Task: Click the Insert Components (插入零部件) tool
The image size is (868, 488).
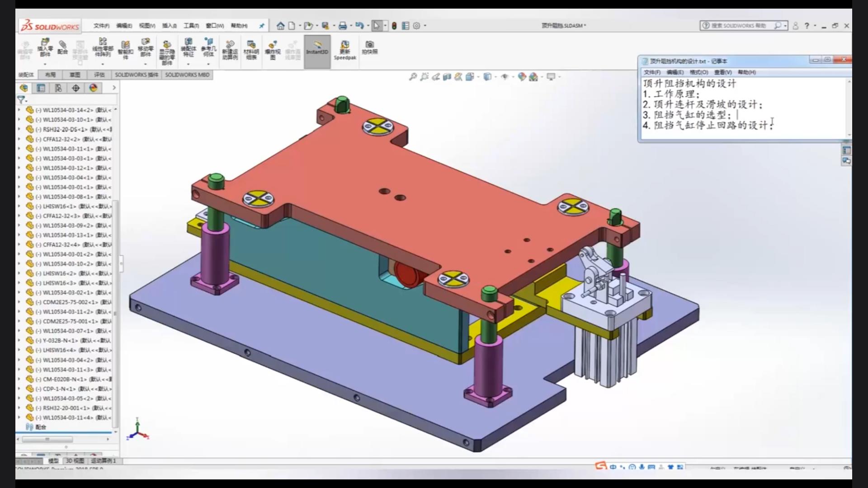Action: [x=45, y=47]
